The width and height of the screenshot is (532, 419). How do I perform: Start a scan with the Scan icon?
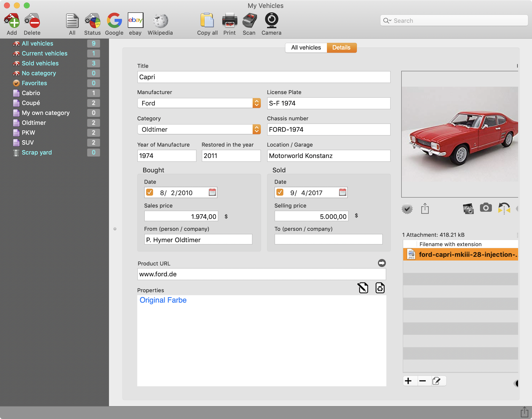249,20
